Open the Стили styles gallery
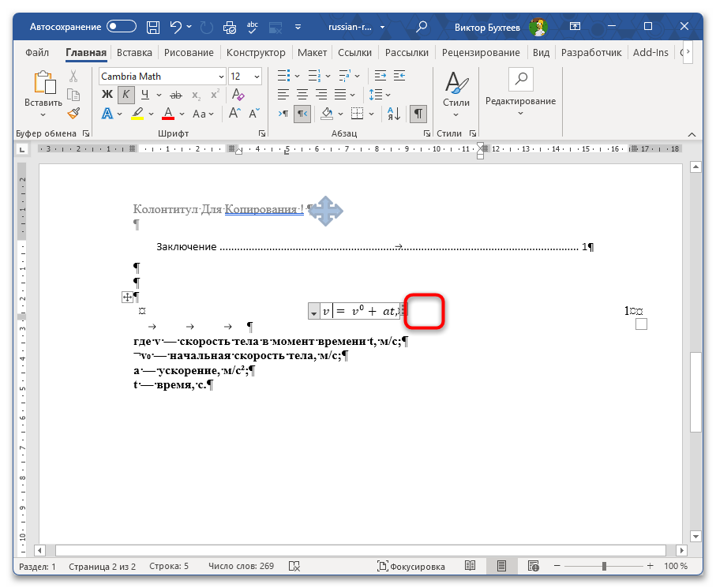Viewport: 716px width, 588px height. point(455,94)
